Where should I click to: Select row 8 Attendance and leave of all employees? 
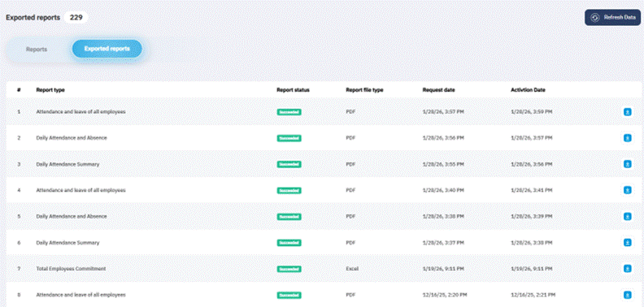coord(81,295)
